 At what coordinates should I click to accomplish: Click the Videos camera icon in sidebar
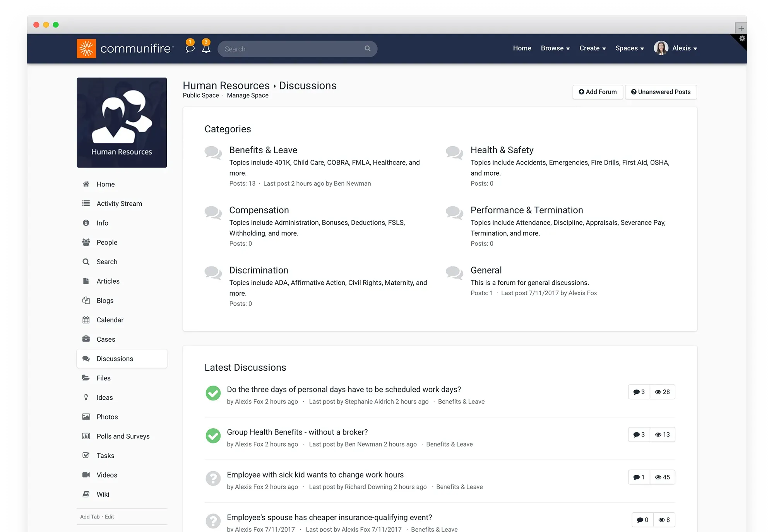coord(86,475)
